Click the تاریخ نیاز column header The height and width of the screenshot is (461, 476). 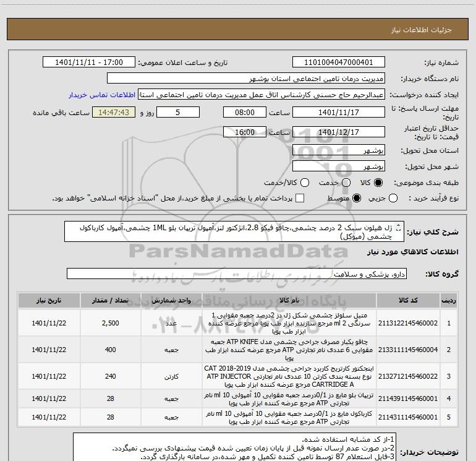click(x=49, y=300)
